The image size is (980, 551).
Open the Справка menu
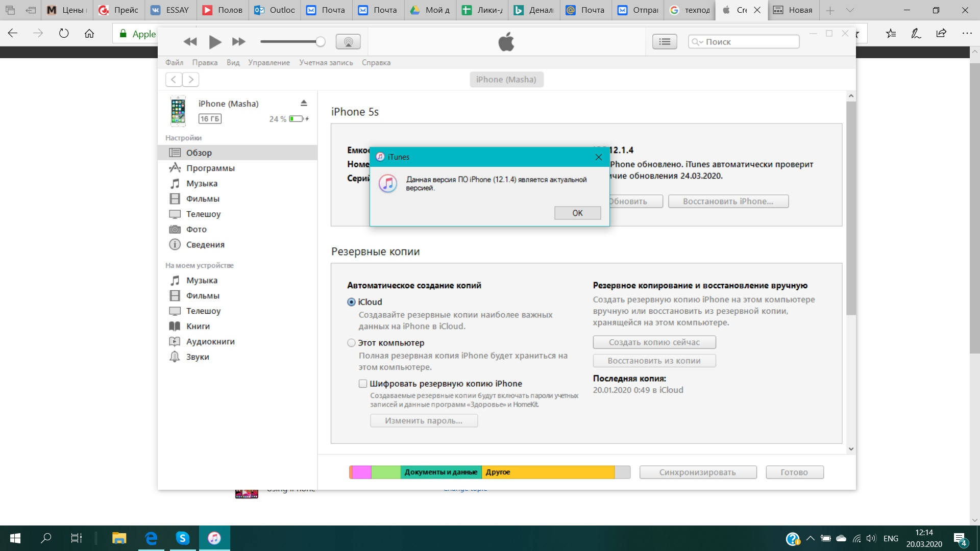376,62
